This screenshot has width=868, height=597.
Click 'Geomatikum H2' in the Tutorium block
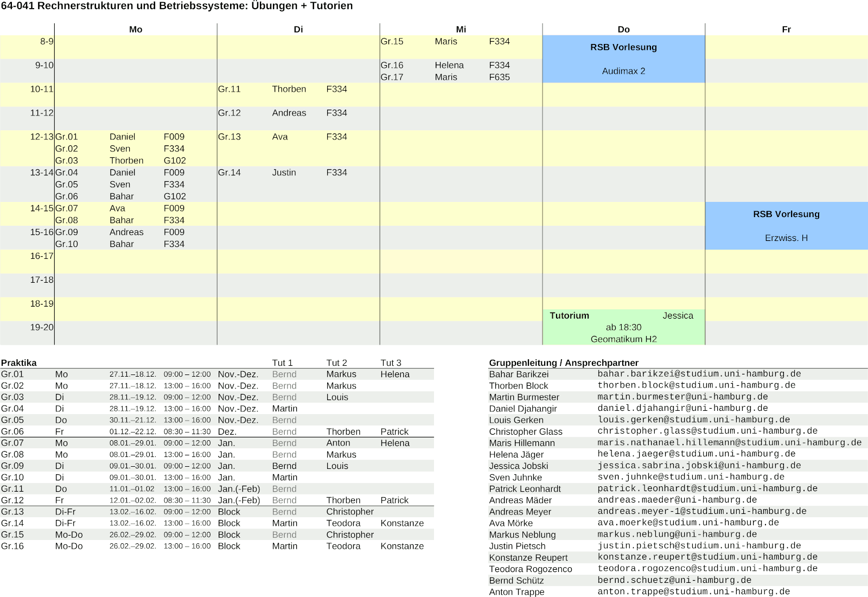click(624, 339)
